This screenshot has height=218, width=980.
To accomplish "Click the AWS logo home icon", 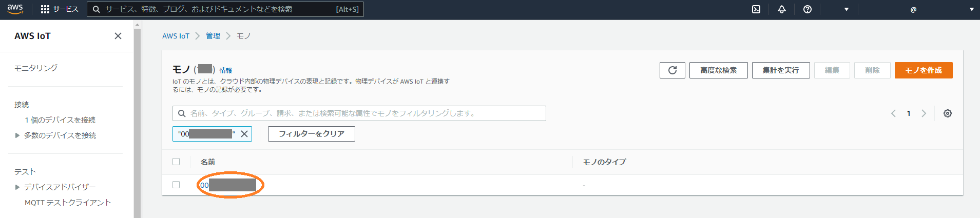I will pyautogui.click(x=15, y=9).
